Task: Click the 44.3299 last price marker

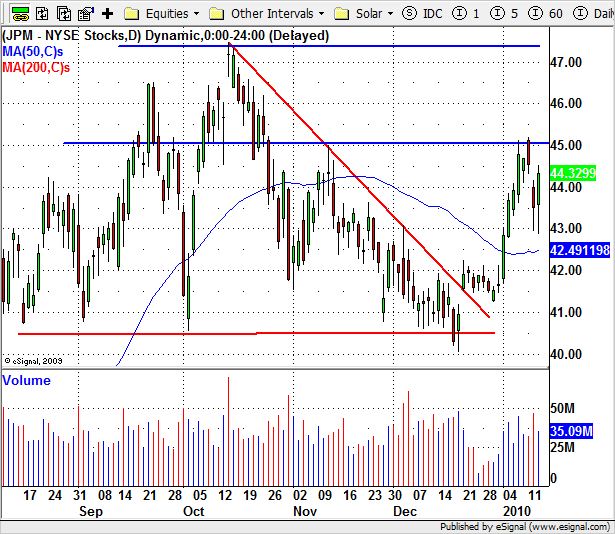Action: coord(573,173)
